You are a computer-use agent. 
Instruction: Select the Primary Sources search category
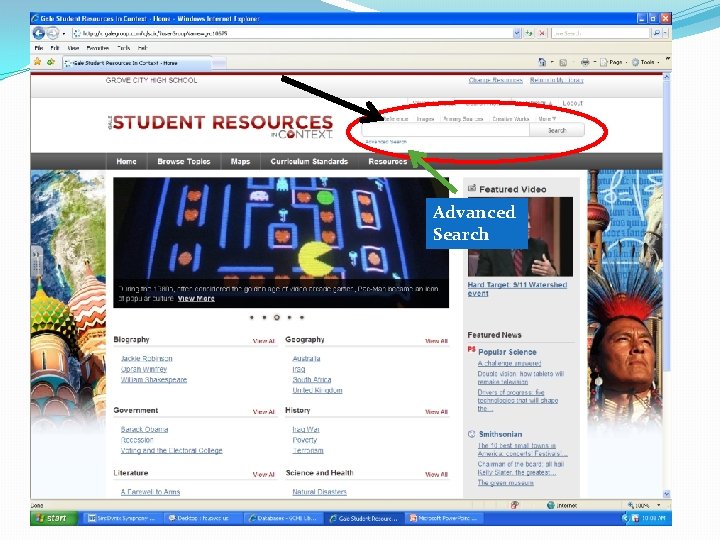tap(463, 118)
